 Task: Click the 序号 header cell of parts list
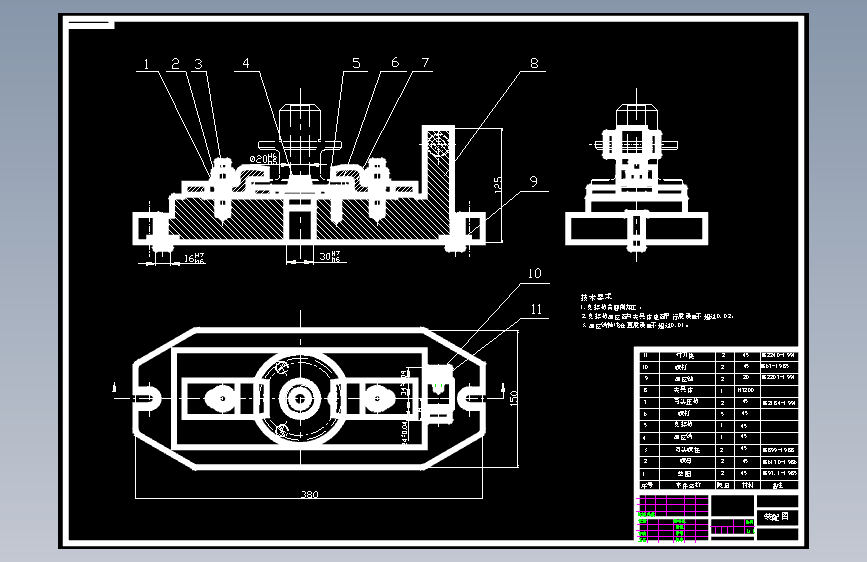point(647,485)
